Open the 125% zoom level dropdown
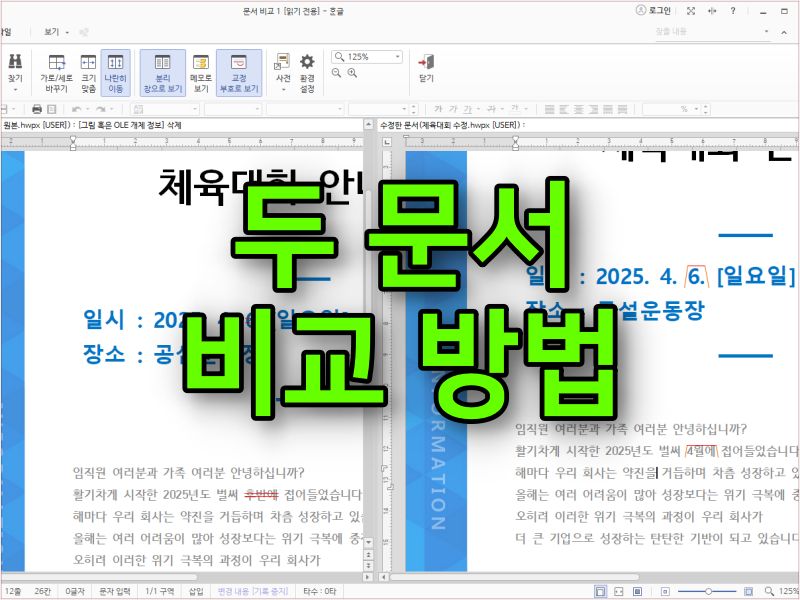The width and height of the screenshot is (800, 600). [397, 55]
